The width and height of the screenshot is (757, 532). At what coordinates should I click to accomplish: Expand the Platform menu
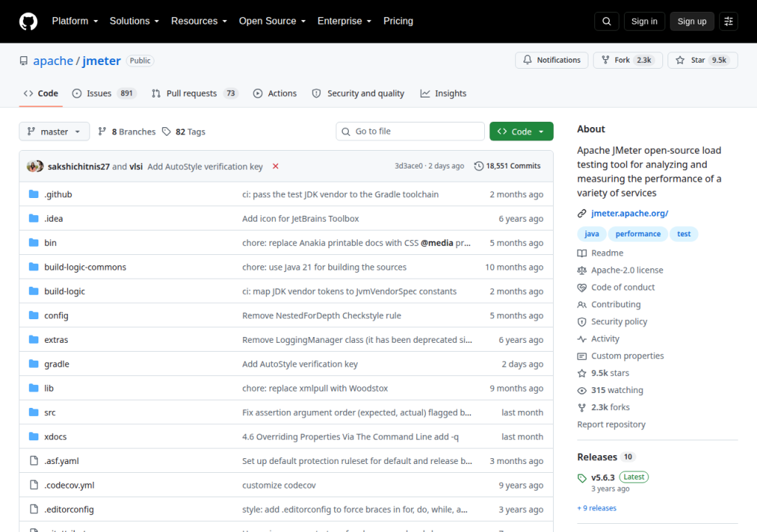coord(75,21)
